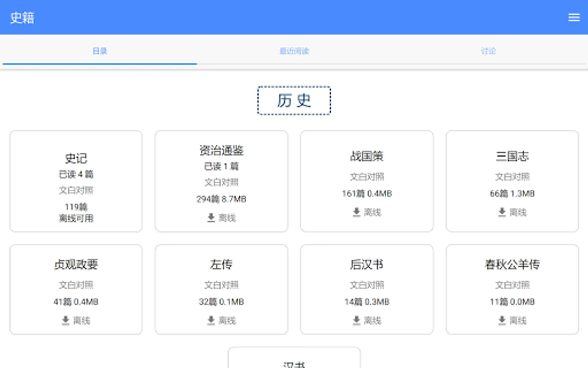Image resolution: width=588 pixels, height=368 pixels.
Task: Switch to the 讨论 tab
Action: click(x=488, y=51)
